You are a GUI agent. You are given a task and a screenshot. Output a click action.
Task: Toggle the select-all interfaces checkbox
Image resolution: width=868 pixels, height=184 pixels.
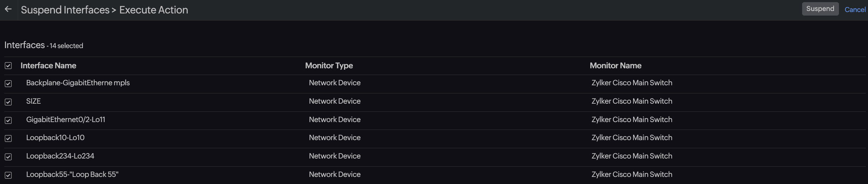pyautogui.click(x=8, y=66)
